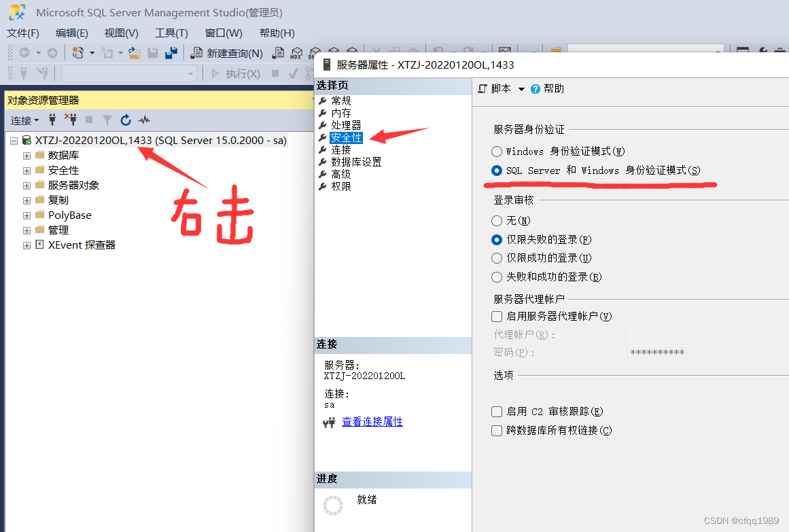Expand the 安全性 tree node in Object Explorer

(x=27, y=171)
